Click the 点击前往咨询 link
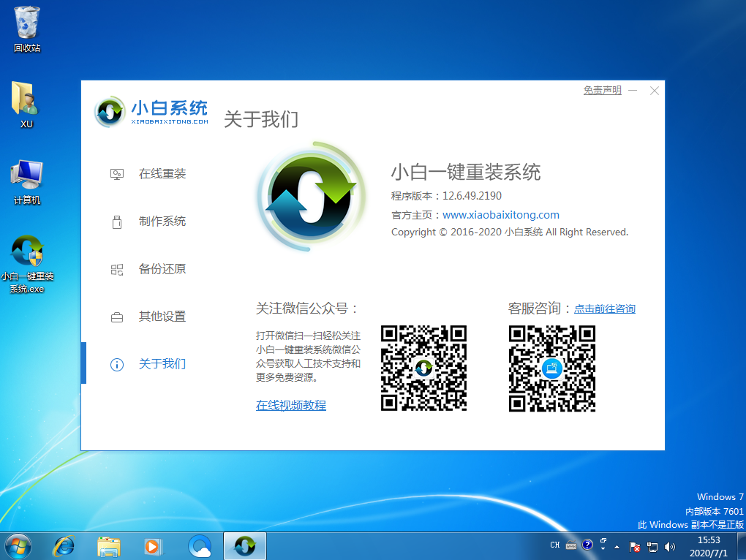This screenshot has height=560, width=746. click(x=604, y=309)
